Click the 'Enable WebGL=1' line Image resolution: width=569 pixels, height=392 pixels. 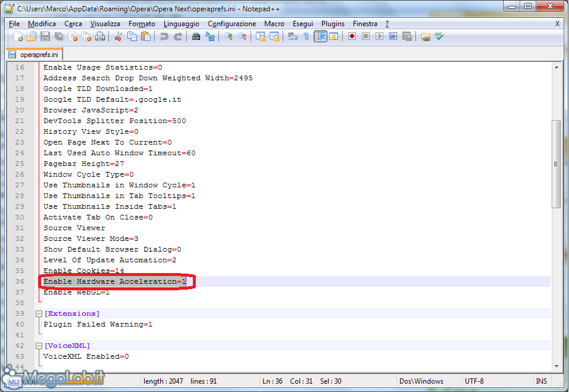[77, 292]
